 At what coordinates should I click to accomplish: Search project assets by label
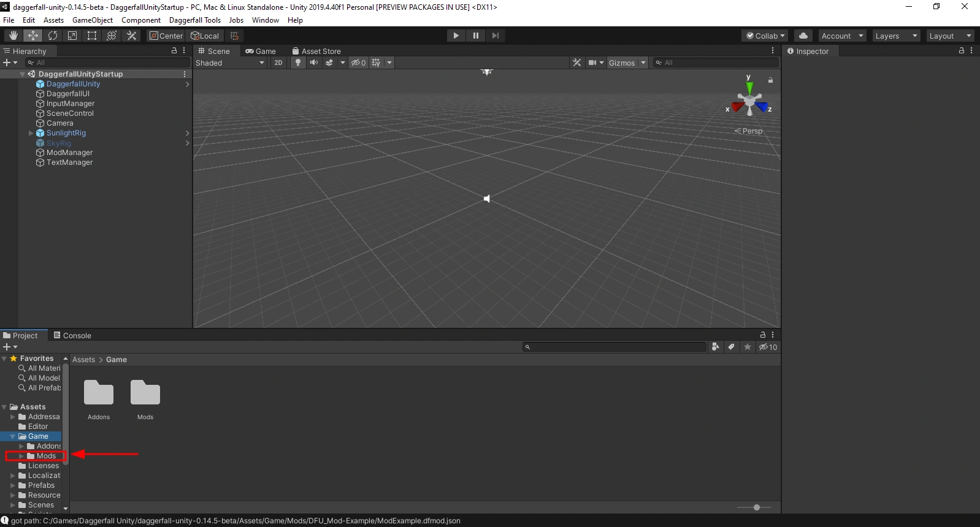click(x=732, y=347)
